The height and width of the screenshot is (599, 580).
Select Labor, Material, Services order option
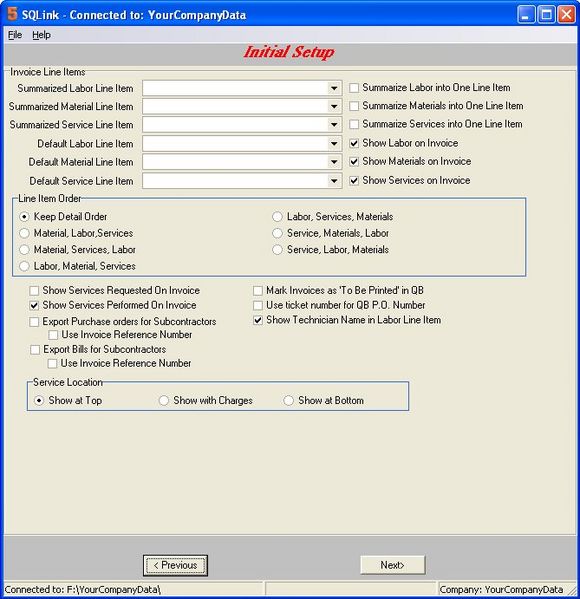[x=24, y=266]
